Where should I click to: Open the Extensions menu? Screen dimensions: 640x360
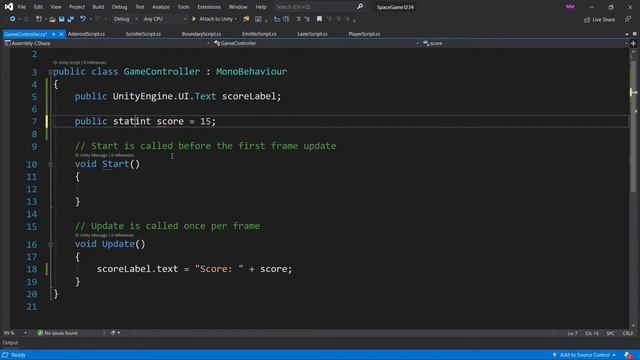(209, 7)
